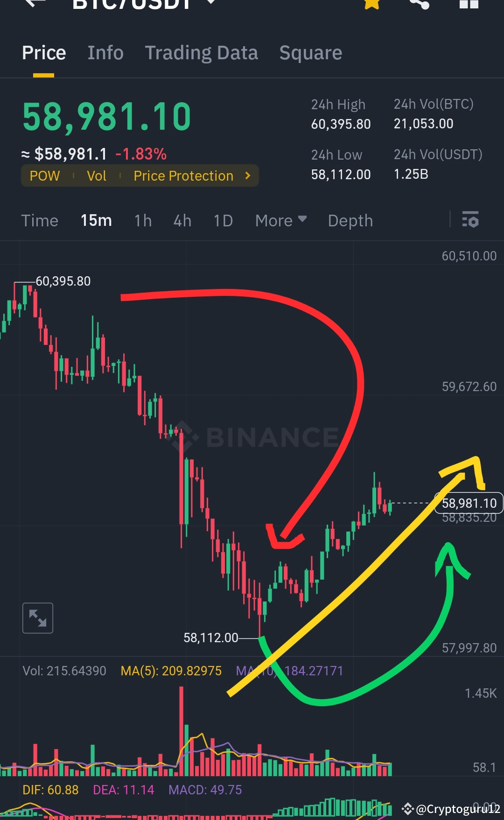Screen dimensions: 504x820
Task: Favorite BTC/USDT using the star icon
Action: point(371,4)
